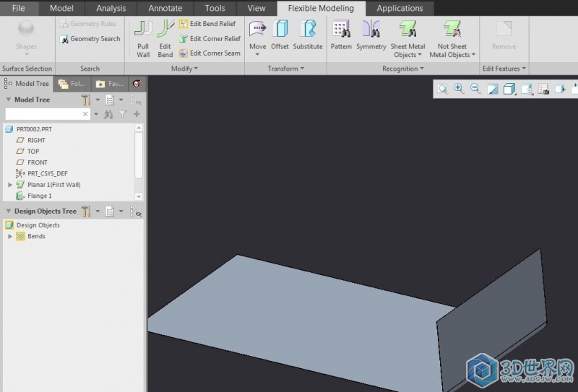Expand the Modify group dropdown
The width and height of the screenshot is (578, 392).
(x=184, y=69)
